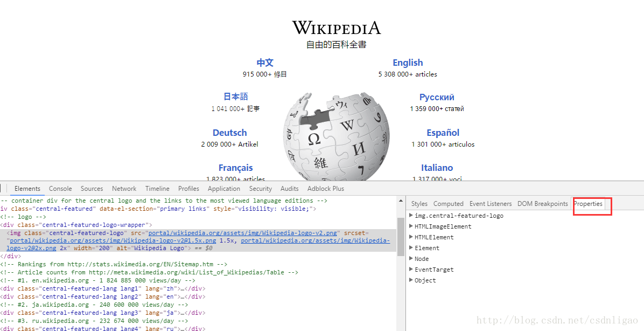The width and height of the screenshot is (644, 331).
Task: Open the Русский Wikipedia link
Action: [437, 98]
